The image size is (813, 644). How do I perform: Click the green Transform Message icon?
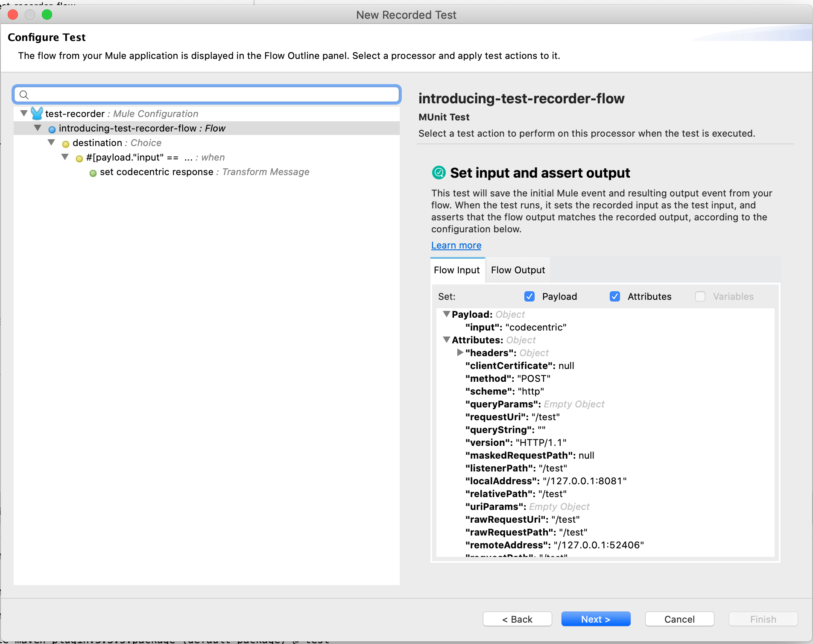pyautogui.click(x=93, y=173)
